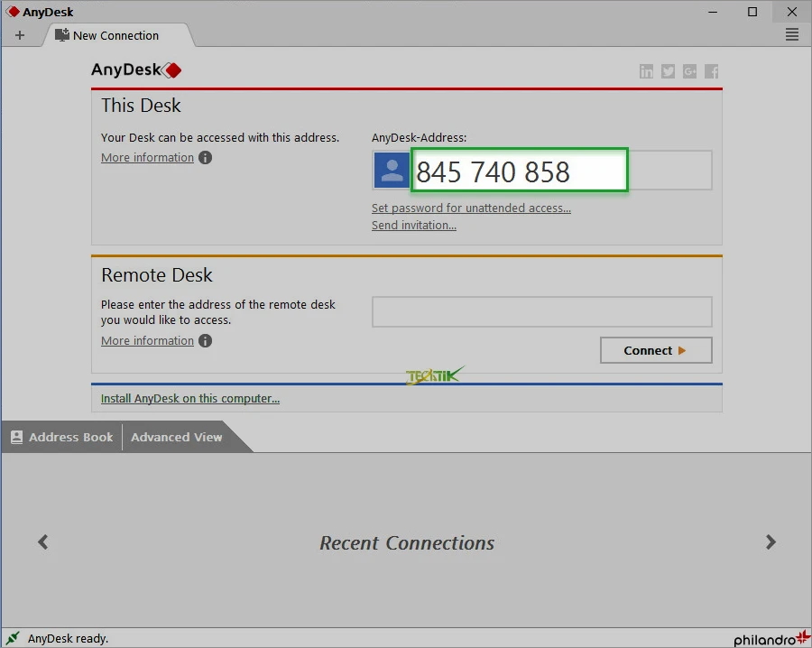The image size is (812, 648).
Task: Open More information link under Remote Desk
Action: tap(148, 341)
